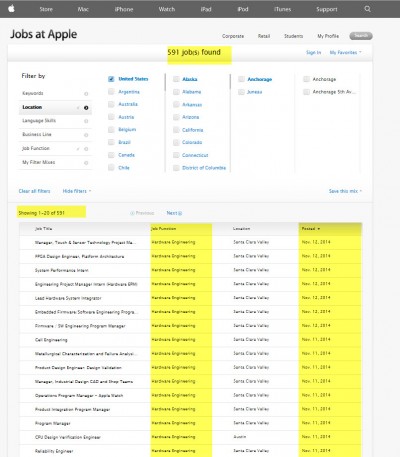The height and width of the screenshot is (457, 400).
Task: Check the Colorado checkbox
Action: pos(176,142)
